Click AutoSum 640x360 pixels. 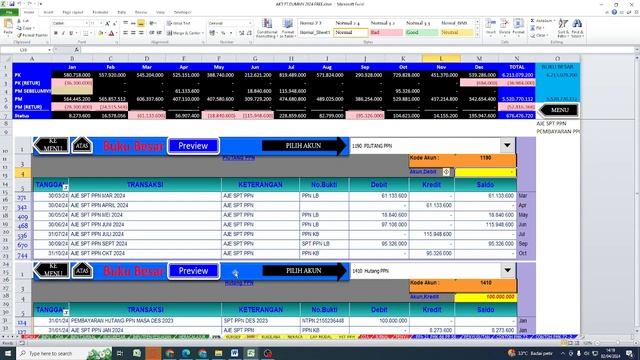click(x=543, y=21)
